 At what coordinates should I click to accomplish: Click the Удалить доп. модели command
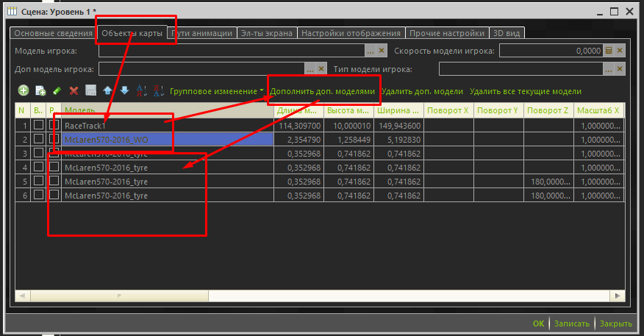tap(422, 91)
